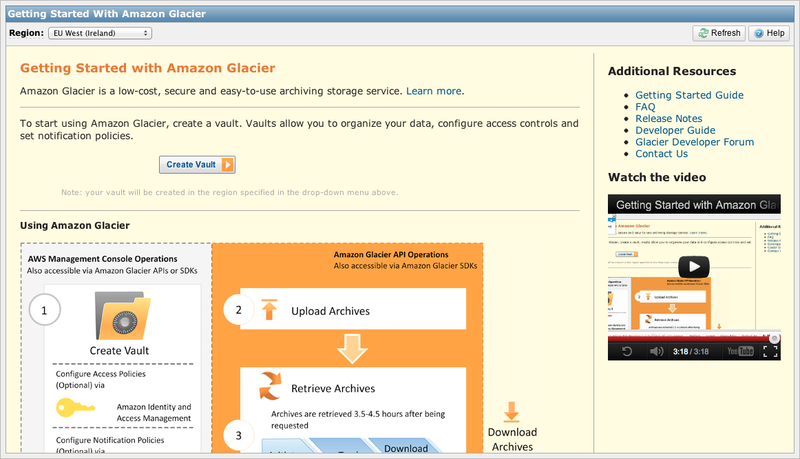Click Amazon Identity and Access Management text
The height and width of the screenshot is (459, 800).
154,413
